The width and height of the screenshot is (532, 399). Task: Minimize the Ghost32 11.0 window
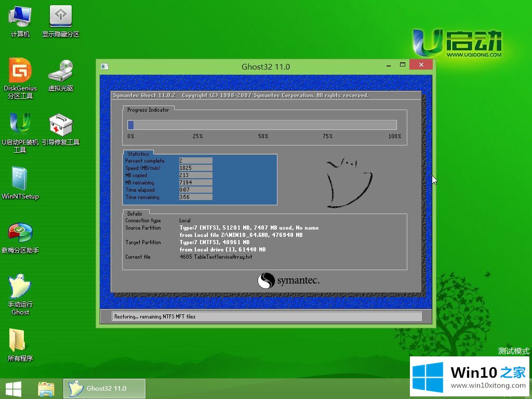[x=389, y=65]
